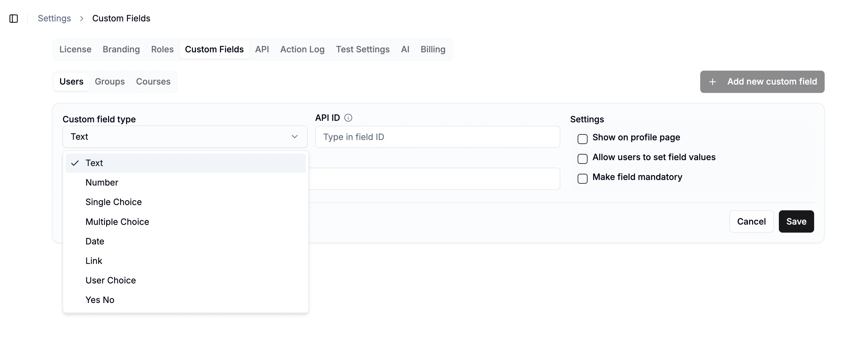Click the Save button
The width and height of the screenshot is (868, 337).
(x=796, y=221)
